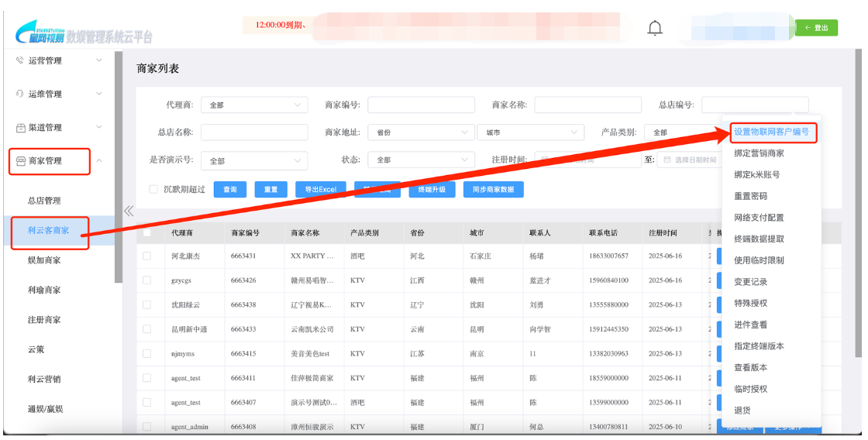Open 注册商家 in the sidebar
The width and height of the screenshot is (868, 440).
coord(44,320)
